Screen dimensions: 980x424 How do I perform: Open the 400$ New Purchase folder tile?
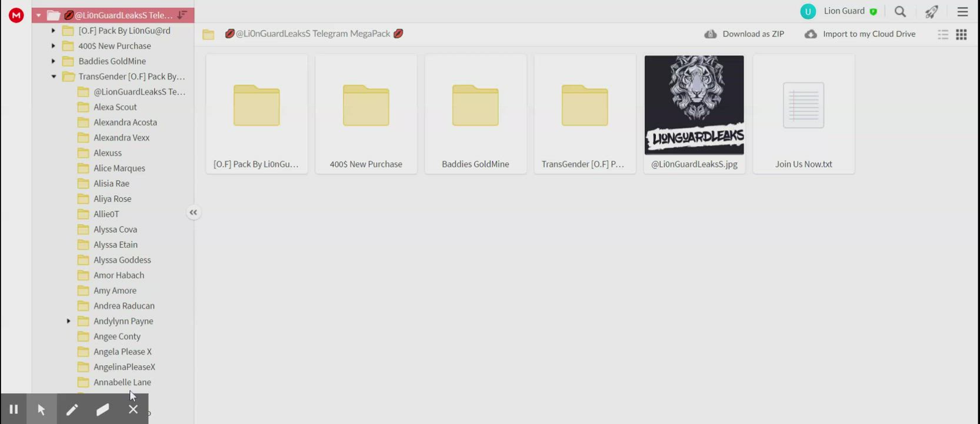point(366,114)
